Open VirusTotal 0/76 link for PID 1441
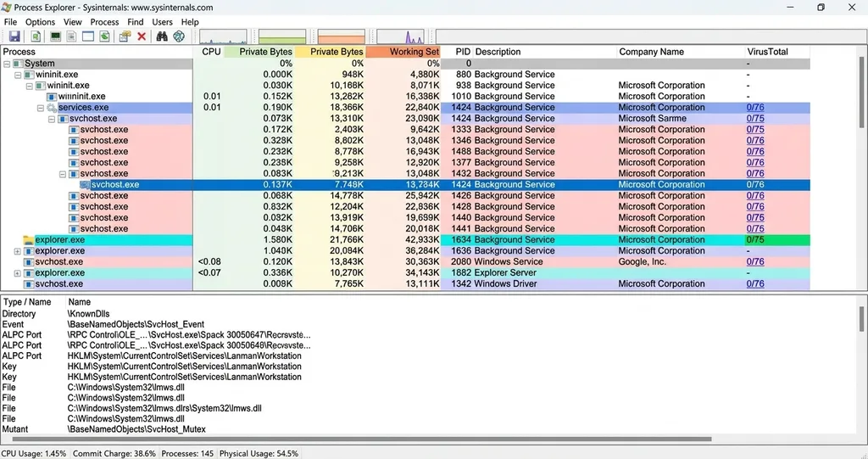 point(755,229)
